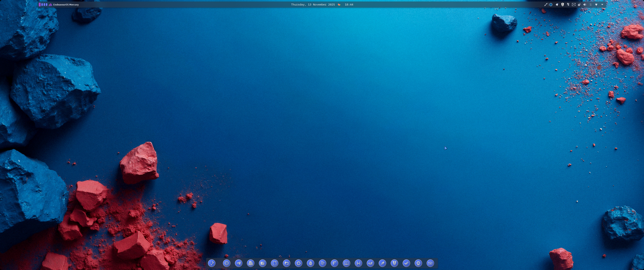Click the volume speaker tray icon
The height and width of the screenshot is (270, 644).
tap(585, 5)
